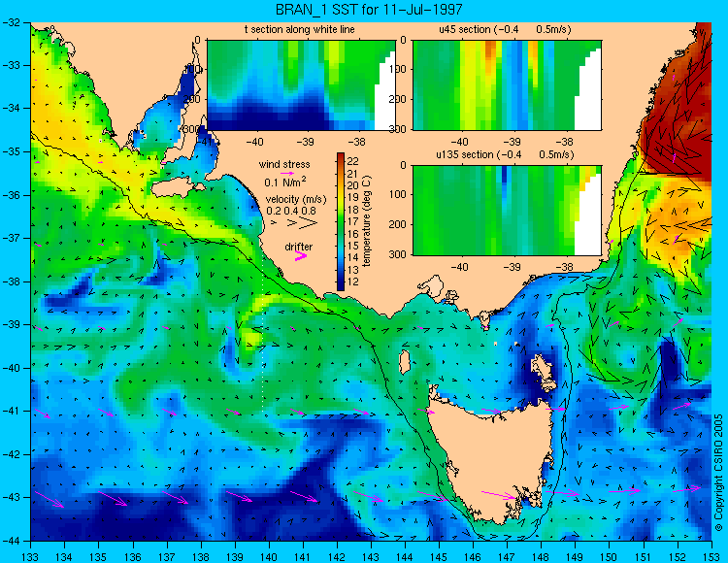The height and width of the screenshot is (563, 728).
Task: Click the '22' tick on the colorbar
Action: pos(353,161)
